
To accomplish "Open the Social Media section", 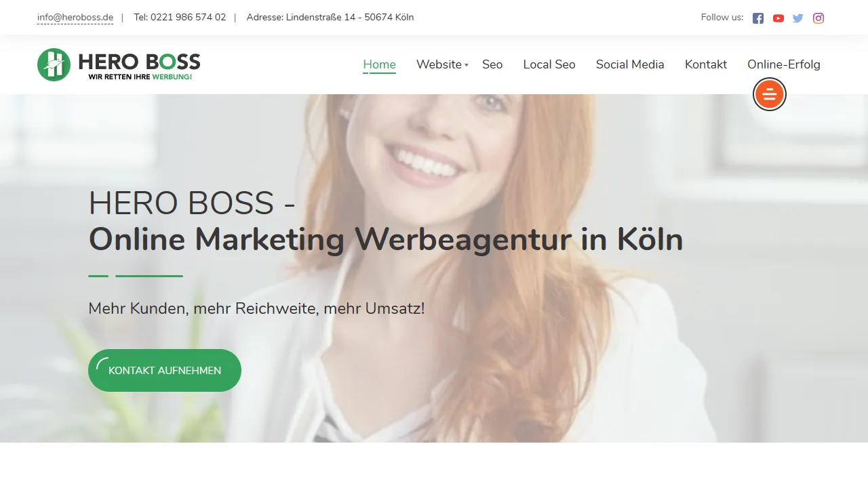I will point(630,64).
